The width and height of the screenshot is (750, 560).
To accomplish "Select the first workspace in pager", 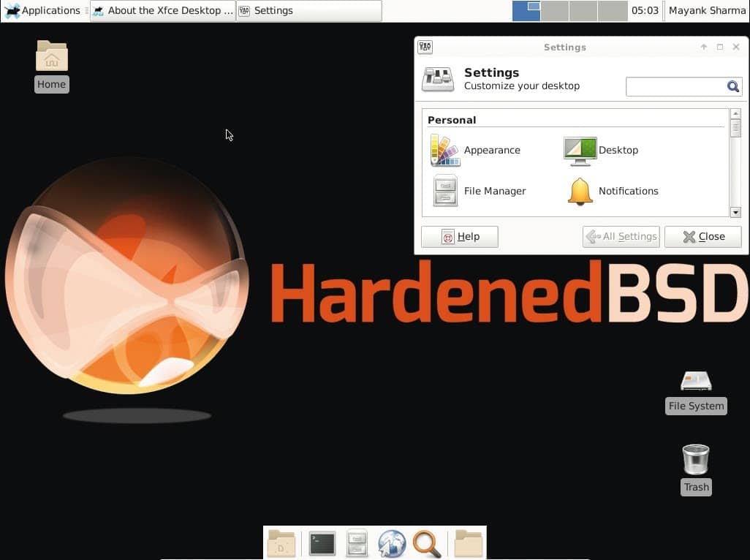I will click(526, 10).
